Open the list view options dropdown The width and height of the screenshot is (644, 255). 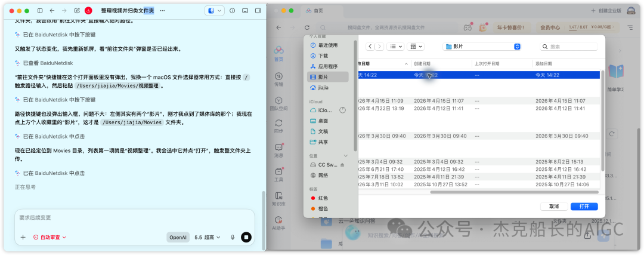pyautogui.click(x=396, y=47)
